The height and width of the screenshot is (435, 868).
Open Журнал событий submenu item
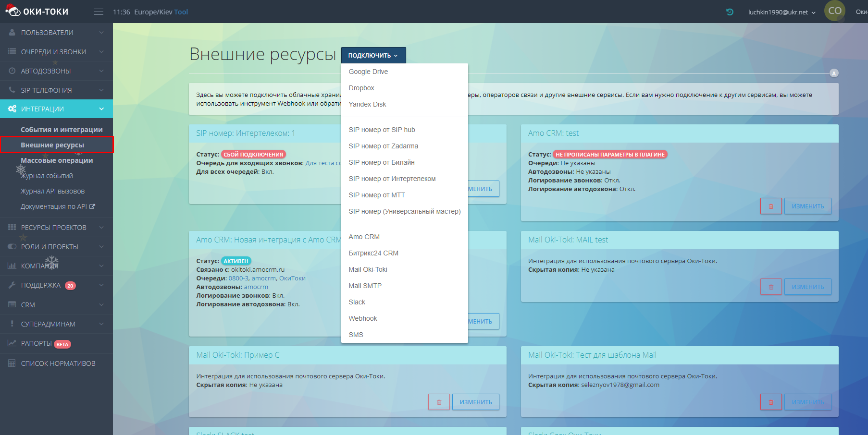(x=47, y=176)
